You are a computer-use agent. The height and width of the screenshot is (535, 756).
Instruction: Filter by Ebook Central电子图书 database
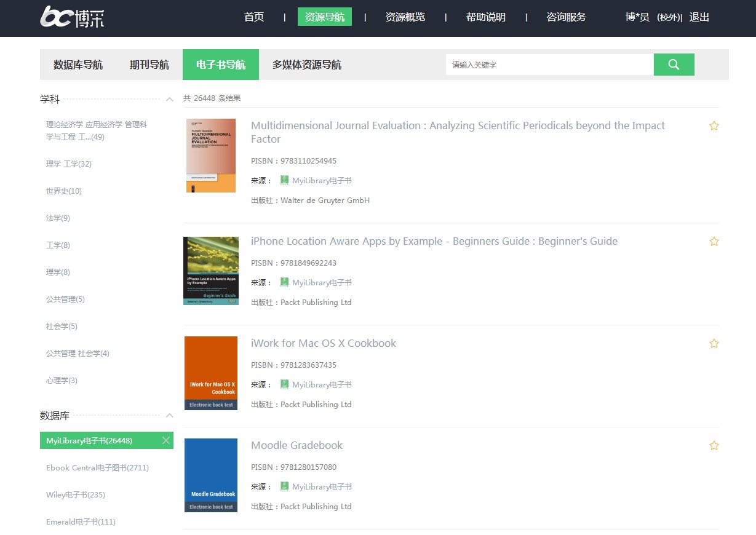[x=97, y=468]
